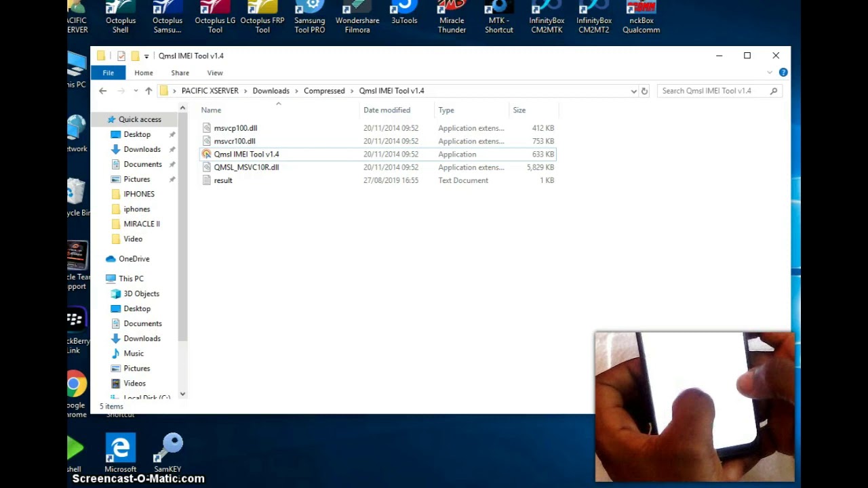This screenshot has width=868, height=488.
Task: Click Compressed in the address path
Action: (324, 91)
